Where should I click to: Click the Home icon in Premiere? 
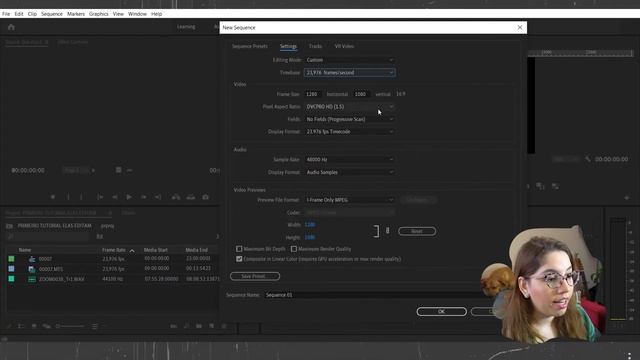click(x=11, y=27)
